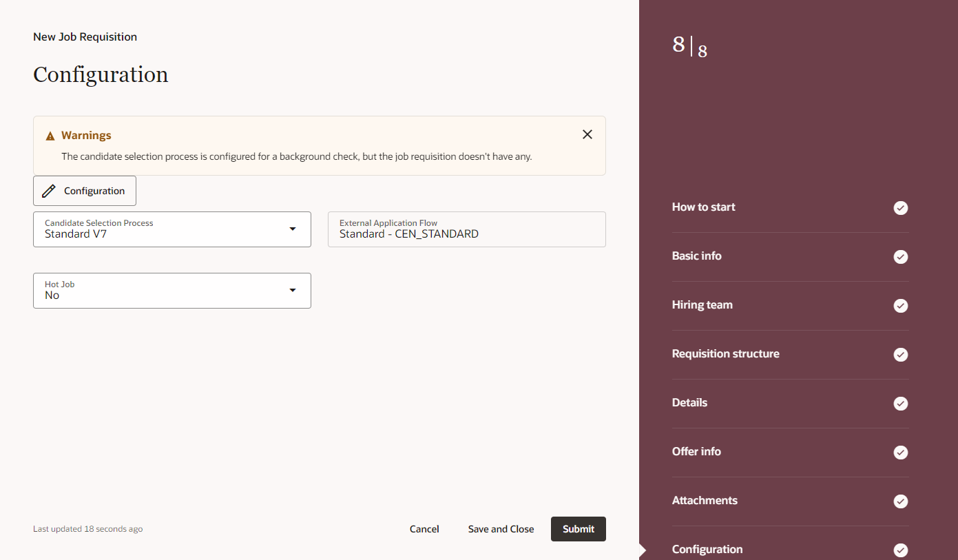Submit the new job requisition

(x=578, y=528)
